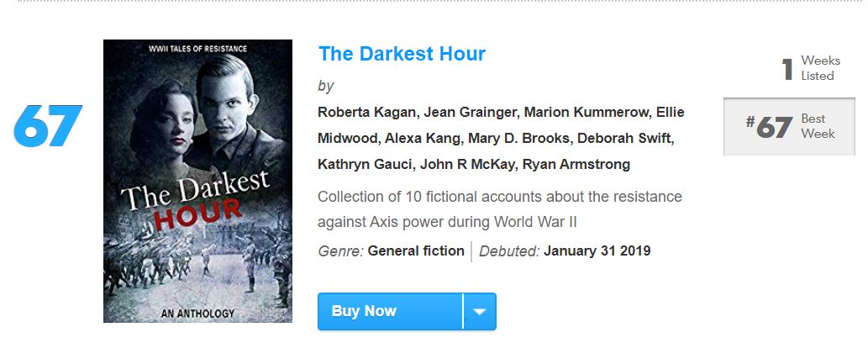Open The Darkest Hour title link
This screenshot has height=364, width=868.
pos(402,54)
